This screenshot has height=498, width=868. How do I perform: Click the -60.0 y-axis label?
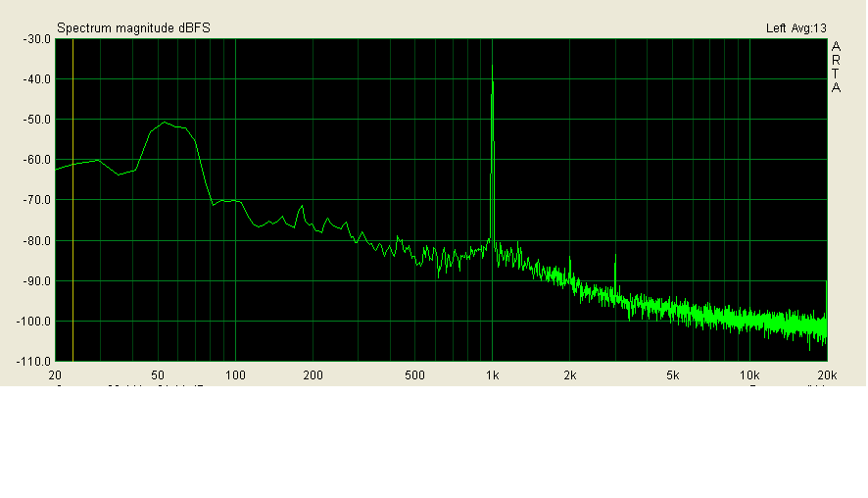click(37, 160)
